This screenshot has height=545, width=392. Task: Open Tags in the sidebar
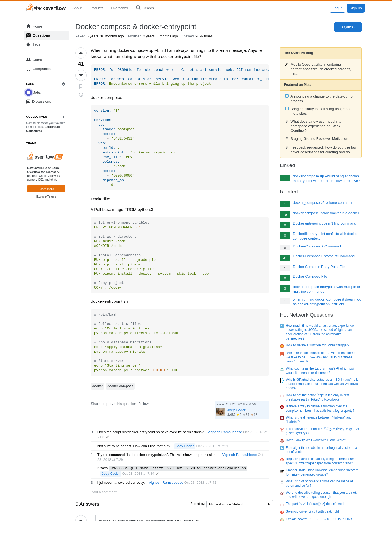[46, 44]
